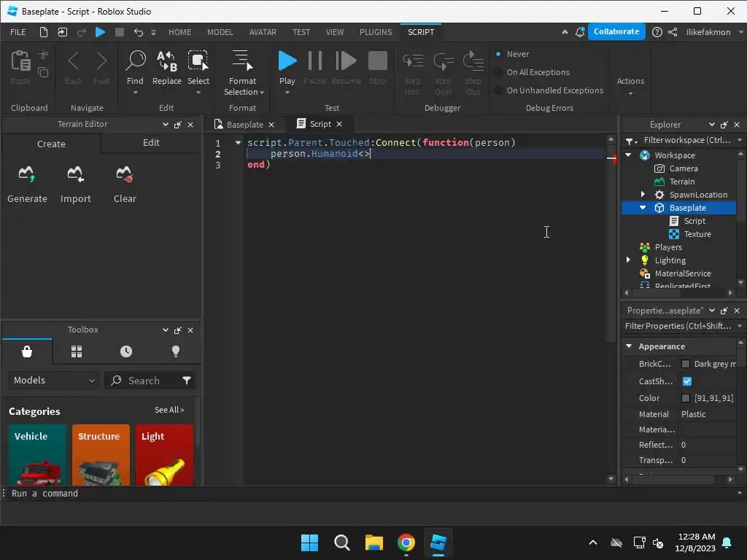This screenshot has height=560, width=747.
Task: Open Google Chrome from taskbar
Action: (x=406, y=542)
